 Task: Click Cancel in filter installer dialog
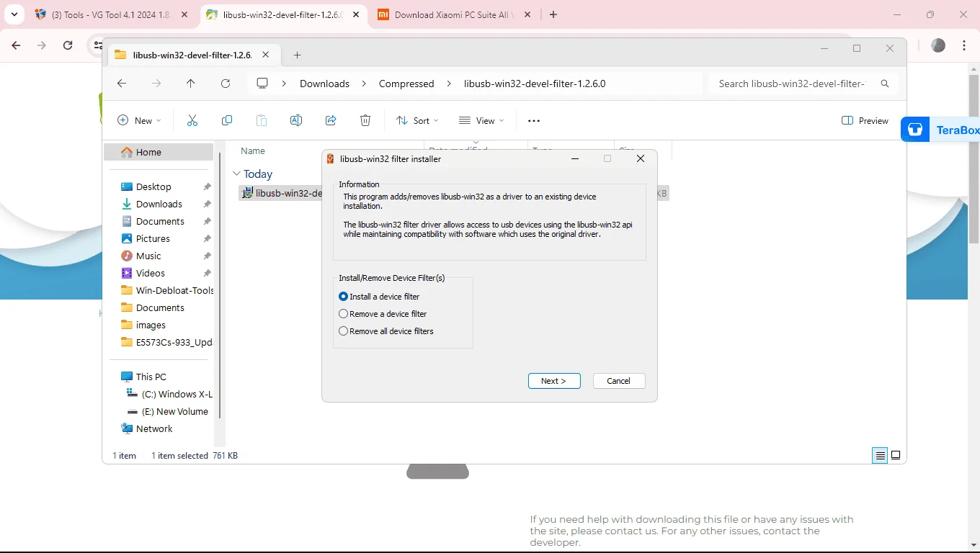[x=619, y=381]
